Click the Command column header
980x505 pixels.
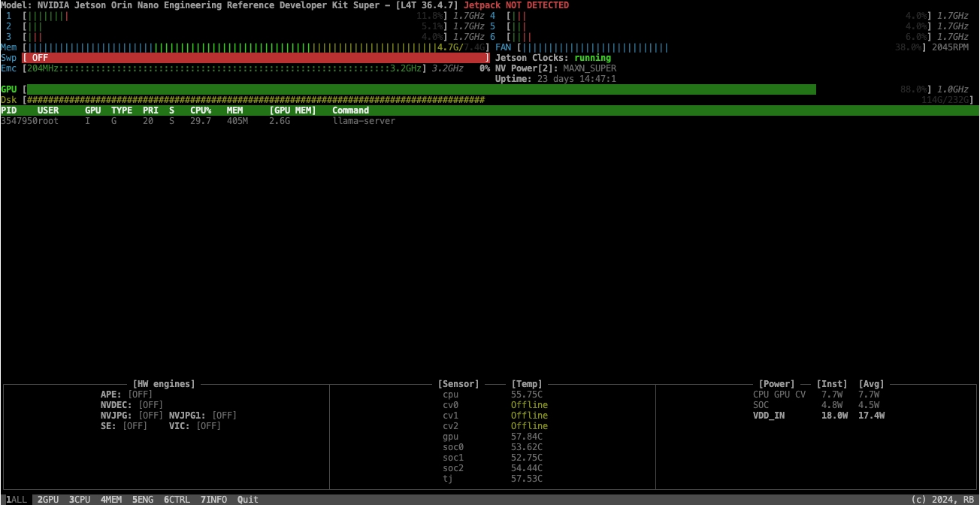tap(351, 110)
